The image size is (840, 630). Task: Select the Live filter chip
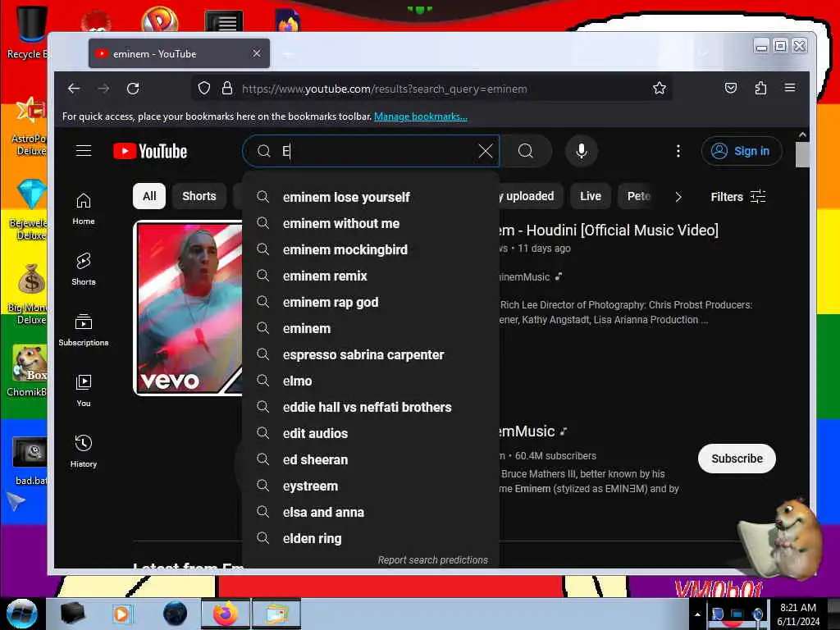point(591,196)
